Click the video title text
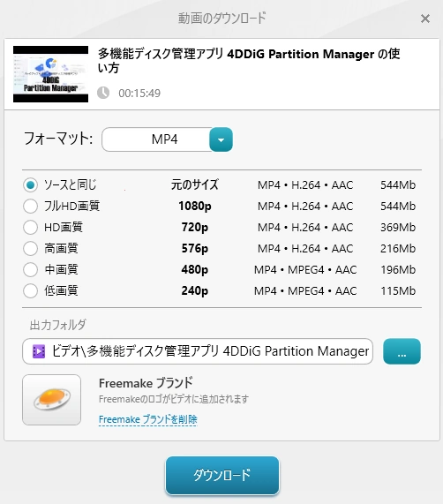 click(x=249, y=60)
